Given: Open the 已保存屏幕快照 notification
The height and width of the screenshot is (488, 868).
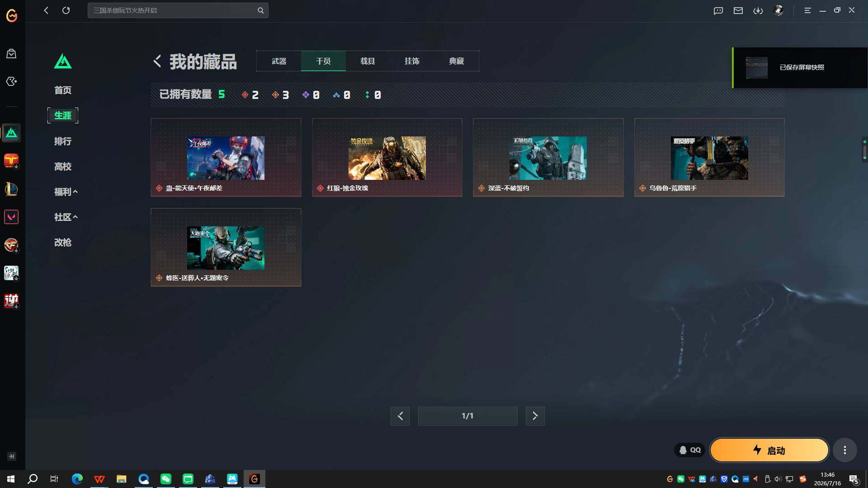Looking at the screenshot, I should [800, 67].
